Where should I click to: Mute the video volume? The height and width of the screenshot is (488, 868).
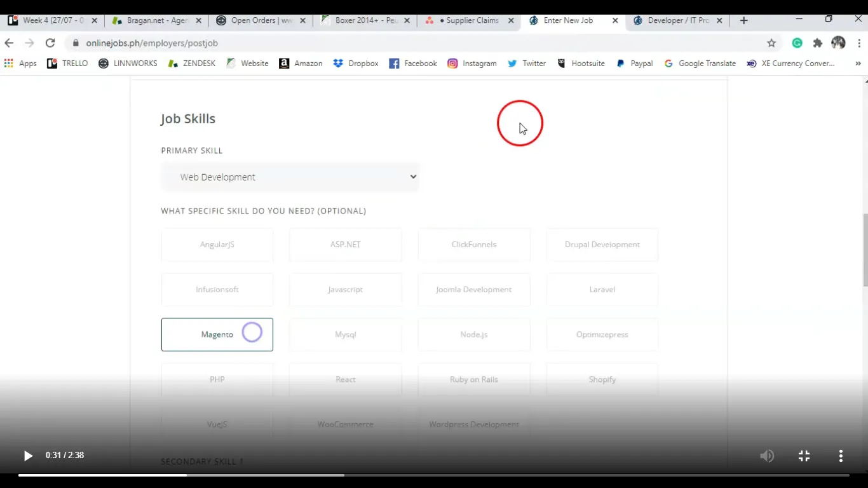(767, 456)
